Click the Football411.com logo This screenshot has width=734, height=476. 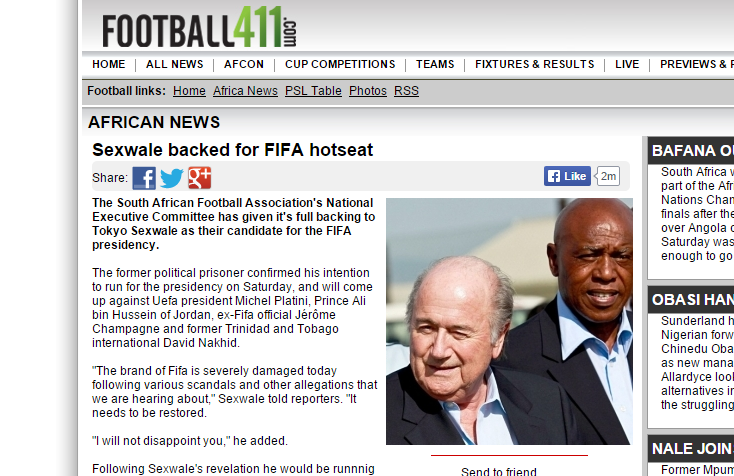point(199,27)
